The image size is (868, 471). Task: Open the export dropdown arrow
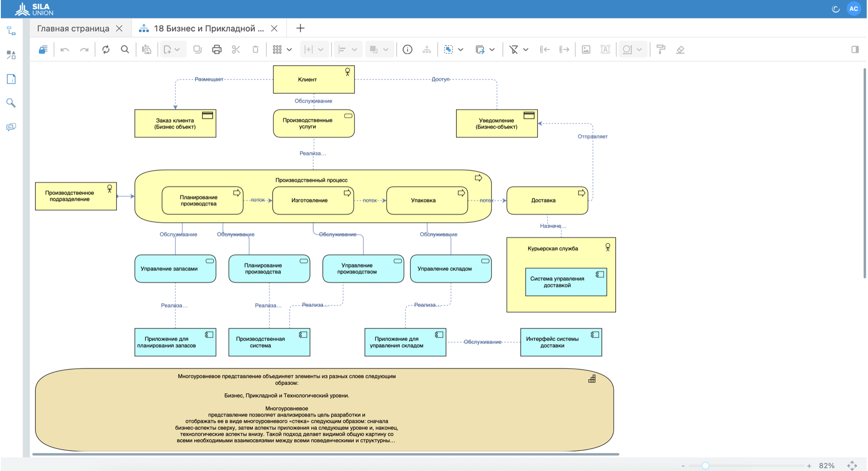492,50
